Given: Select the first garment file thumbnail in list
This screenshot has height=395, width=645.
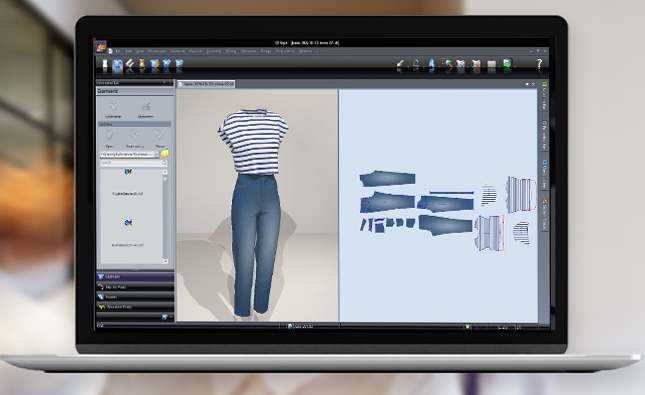Looking at the screenshot, I should click(x=128, y=181).
